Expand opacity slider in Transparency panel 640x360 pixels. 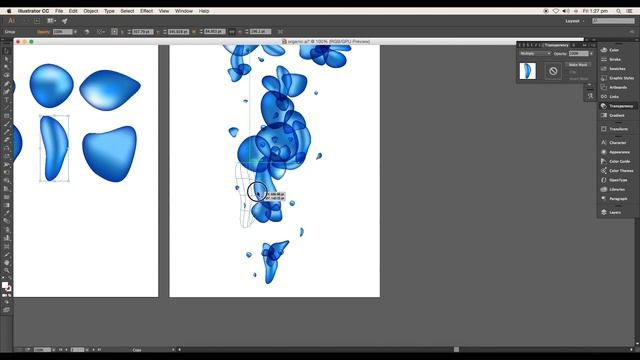click(591, 53)
